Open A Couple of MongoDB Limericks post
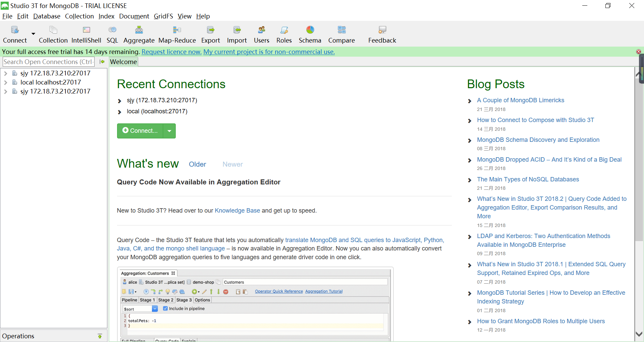 [521, 100]
